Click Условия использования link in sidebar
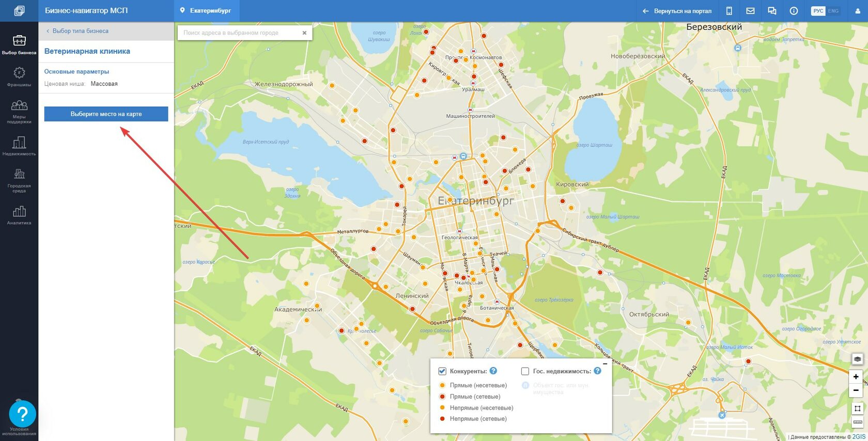 click(x=19, y=431)
